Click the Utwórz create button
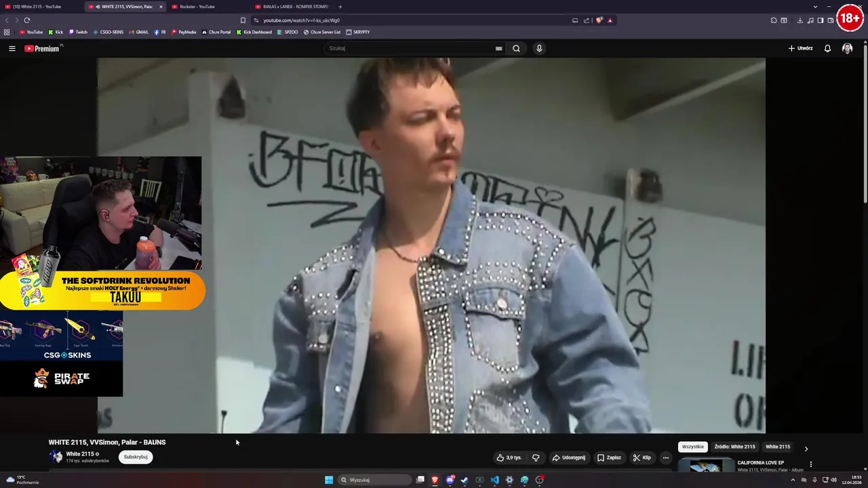 pyautogui.click(x=800, y=48)
